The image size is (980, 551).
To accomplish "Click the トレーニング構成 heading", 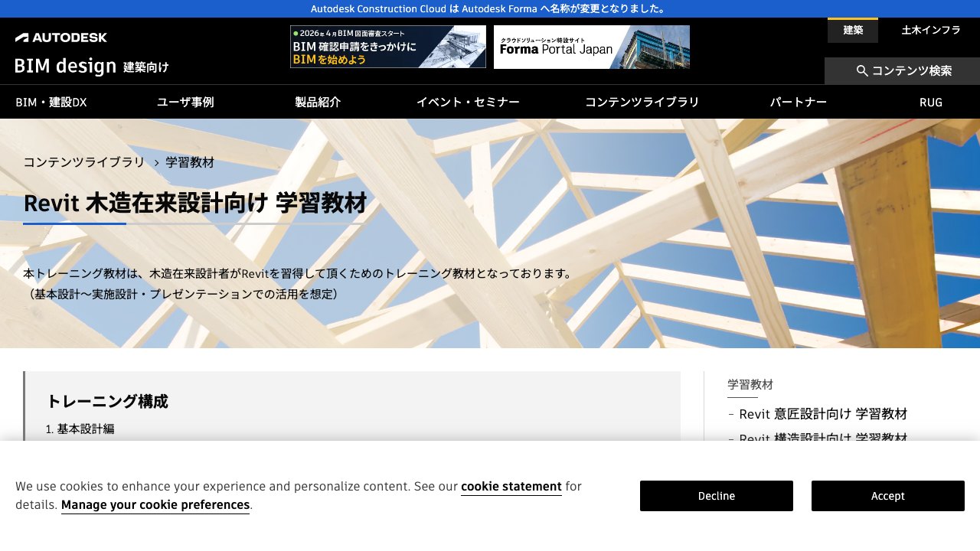I will click(107, 401).
